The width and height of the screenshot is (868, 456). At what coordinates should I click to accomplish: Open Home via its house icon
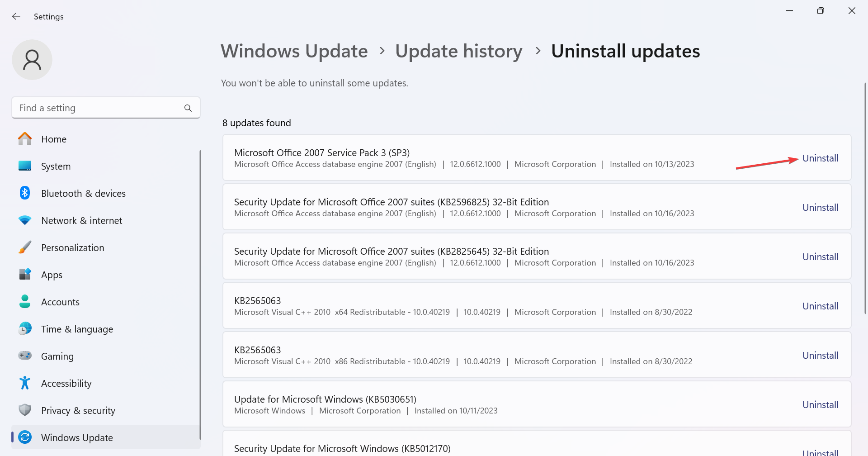25,139
